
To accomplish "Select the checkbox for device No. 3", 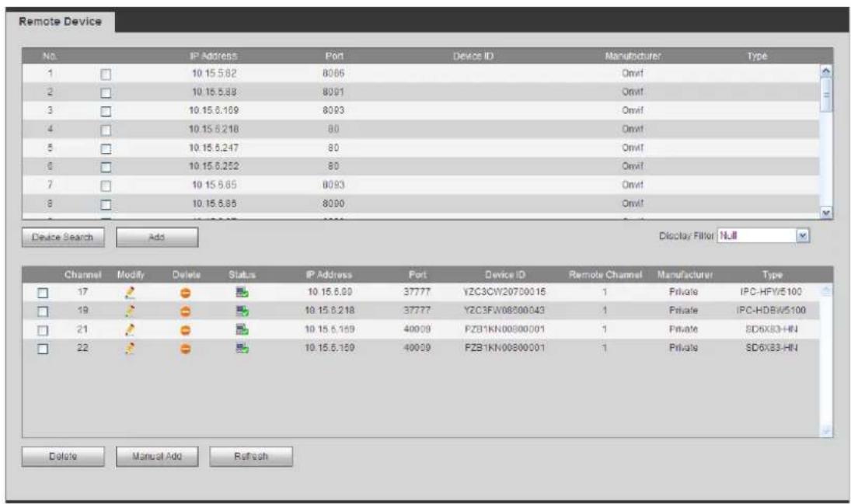I will [106, 112].
